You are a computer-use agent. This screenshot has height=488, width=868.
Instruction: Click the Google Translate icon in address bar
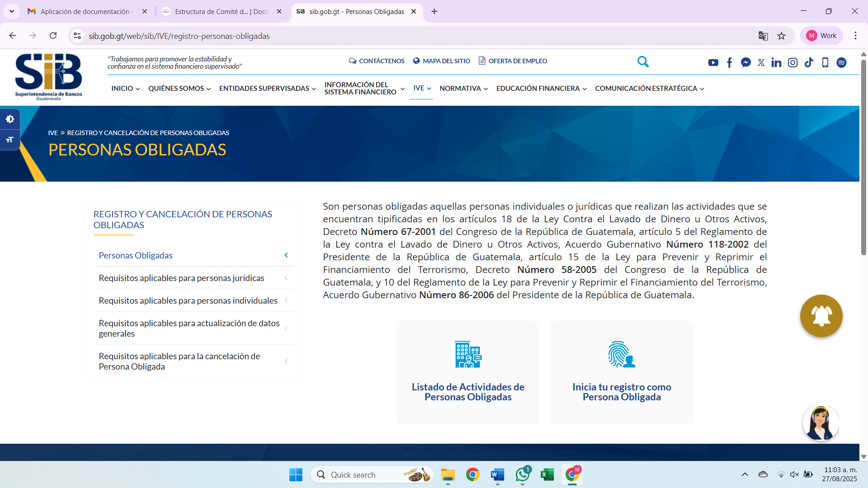pyautogui.click(x=763, y=36)
